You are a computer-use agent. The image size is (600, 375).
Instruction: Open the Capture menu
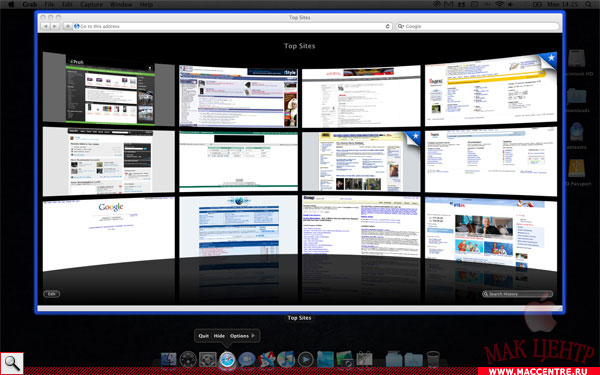click(x=91, y=4)
